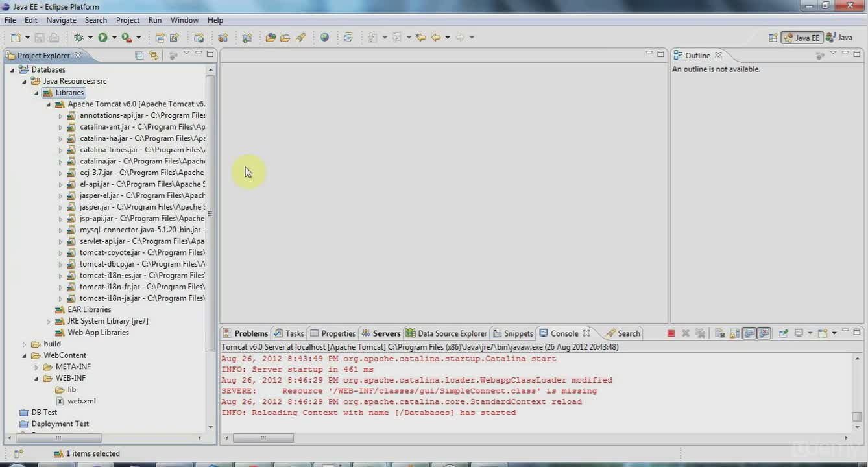Switch to the Java perspective
This screenshot has height=467, width=868.
(x=839, y=38)
